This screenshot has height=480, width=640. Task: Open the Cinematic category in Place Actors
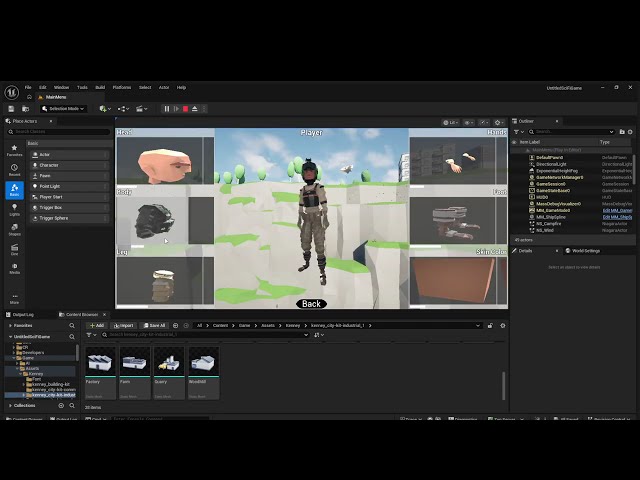(x=14, y=249)
